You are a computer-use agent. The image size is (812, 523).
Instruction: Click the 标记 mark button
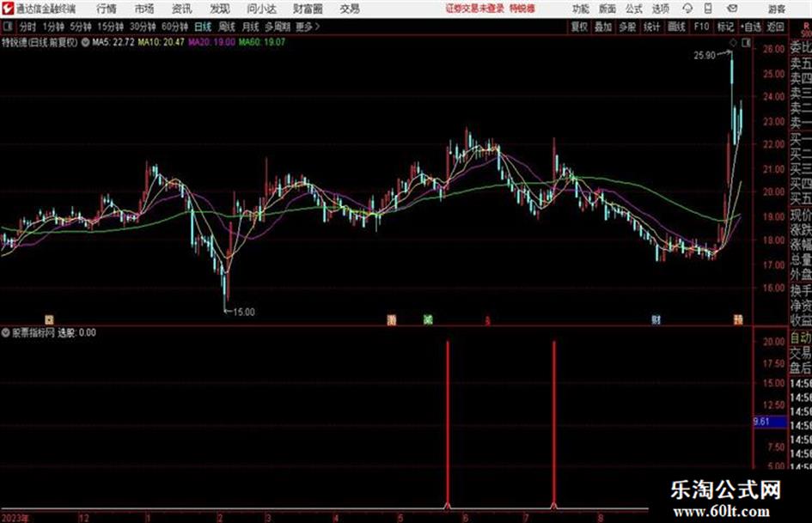click(725, 27)
